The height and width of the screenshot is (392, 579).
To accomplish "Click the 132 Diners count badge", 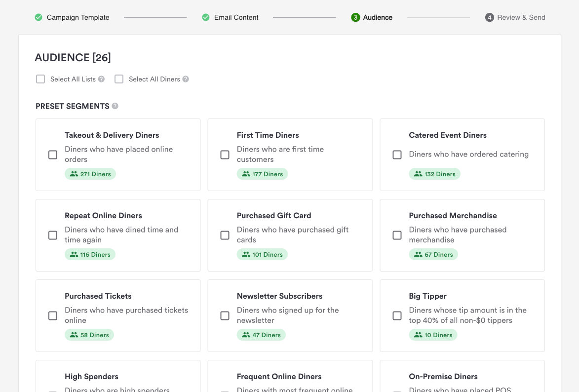I will coord(434,174).
